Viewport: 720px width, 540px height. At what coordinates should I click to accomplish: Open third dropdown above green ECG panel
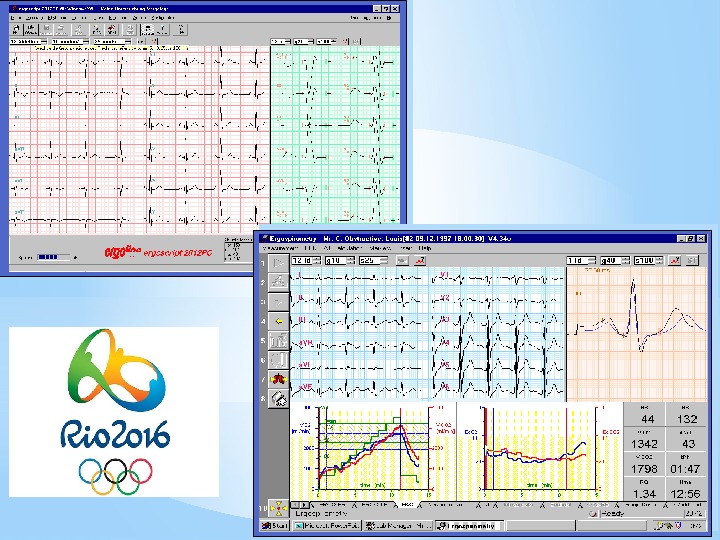point(326,41)
